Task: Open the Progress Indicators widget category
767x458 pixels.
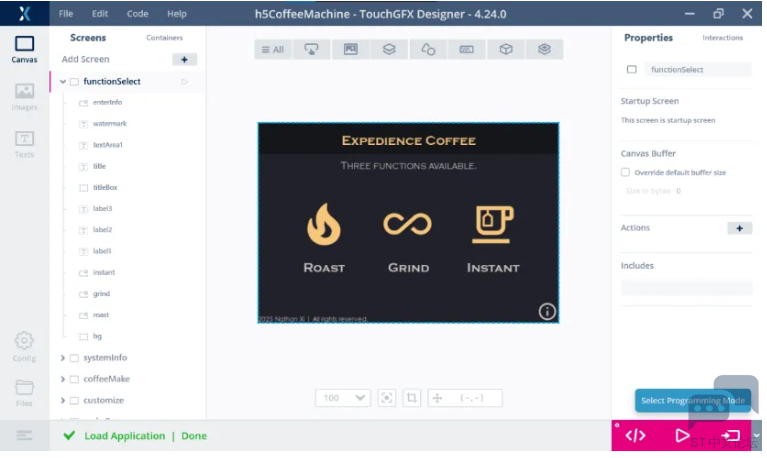Action: tap(467, 49)
